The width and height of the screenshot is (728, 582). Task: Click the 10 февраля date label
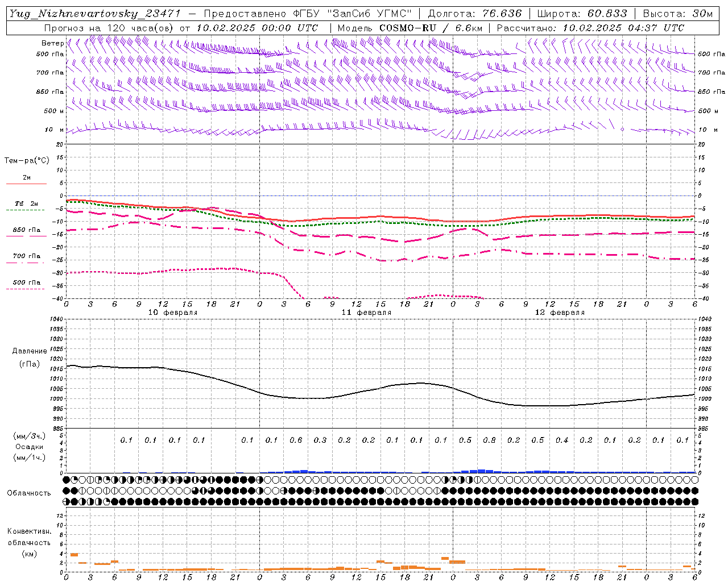pyautogui.click(x=173, y=312)
